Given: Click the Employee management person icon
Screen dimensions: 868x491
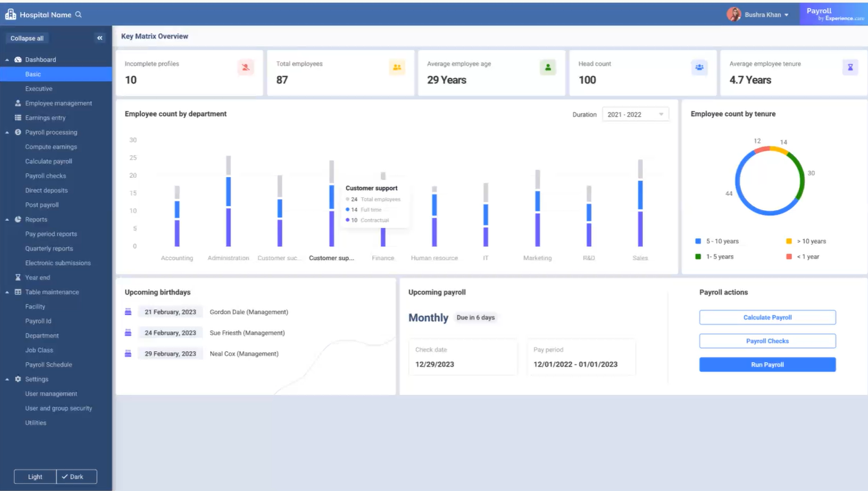Looking at the screenshot, I should coord(18,103).
